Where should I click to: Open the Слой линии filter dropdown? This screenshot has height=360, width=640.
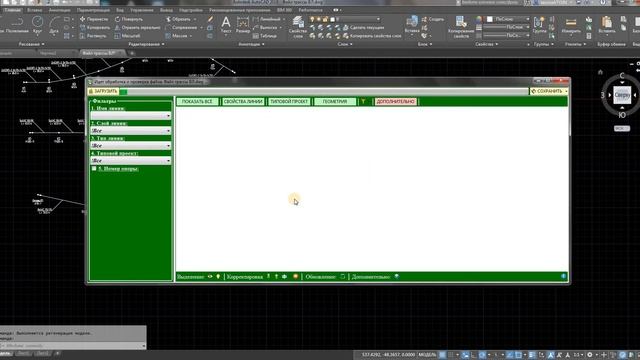click(131, 131)
